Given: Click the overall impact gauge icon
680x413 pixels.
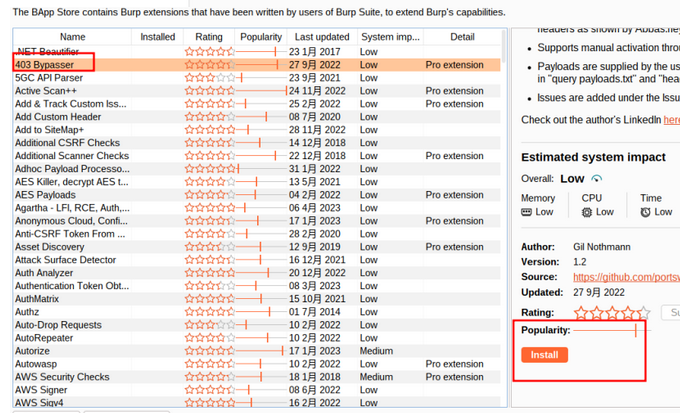Looking at the screenshot, I should [x=597, y=179].
